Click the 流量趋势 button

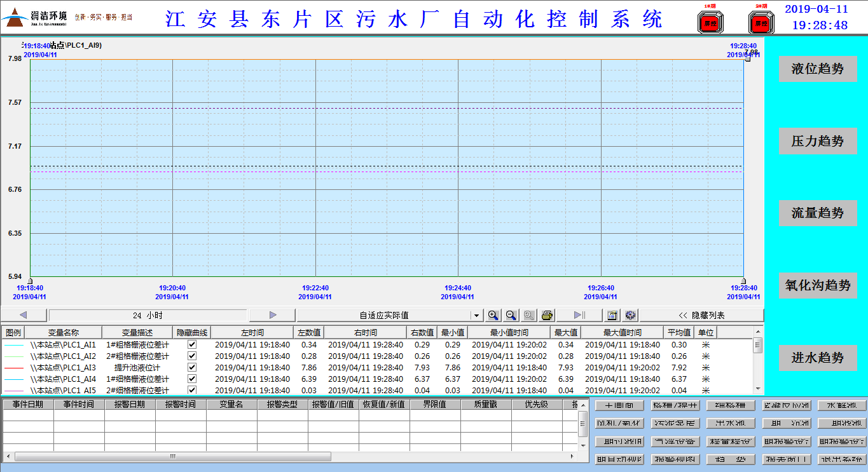tap(818, 213)
